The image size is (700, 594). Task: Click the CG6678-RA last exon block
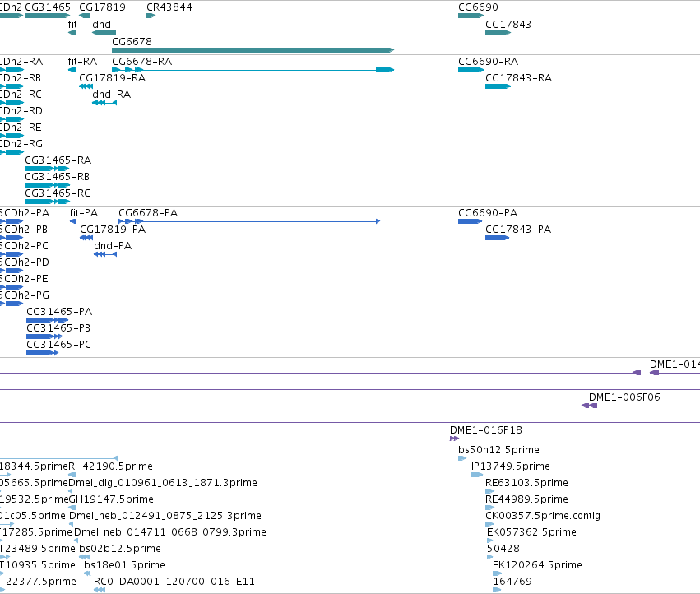tap(385, 70)
